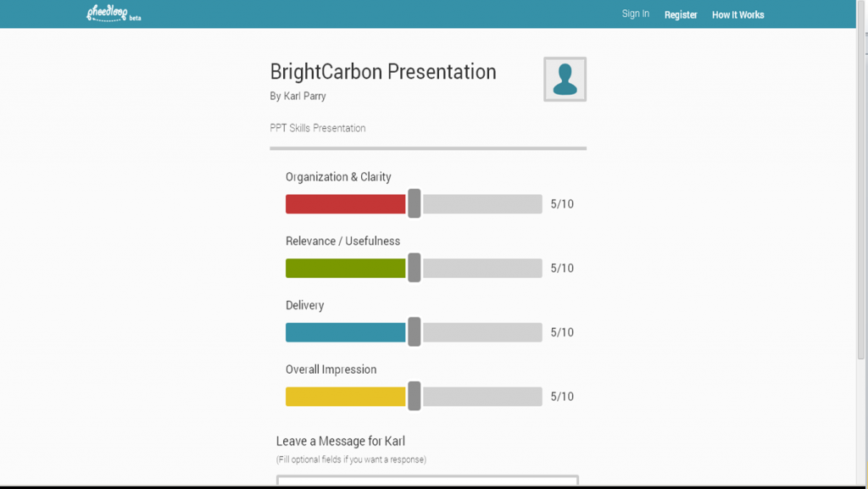
Task: Click the teal Delivery rating bar
Action: tap(346, 331)
